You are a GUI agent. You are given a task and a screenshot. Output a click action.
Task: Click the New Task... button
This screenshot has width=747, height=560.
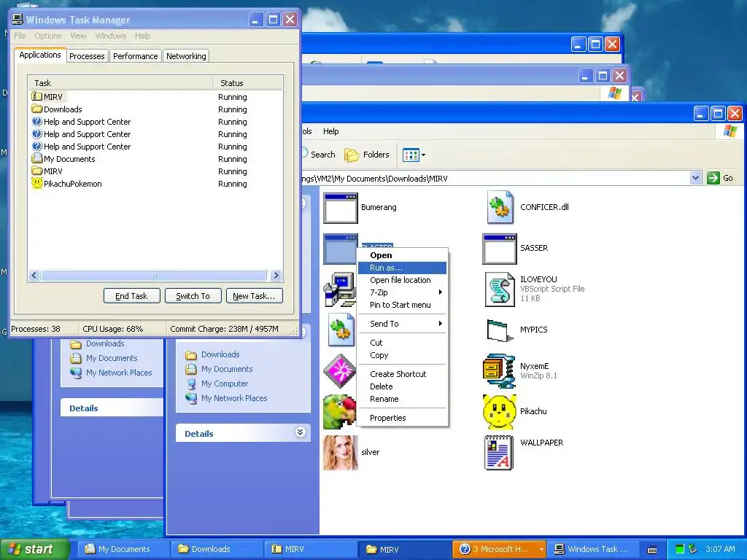coord(254,296)
